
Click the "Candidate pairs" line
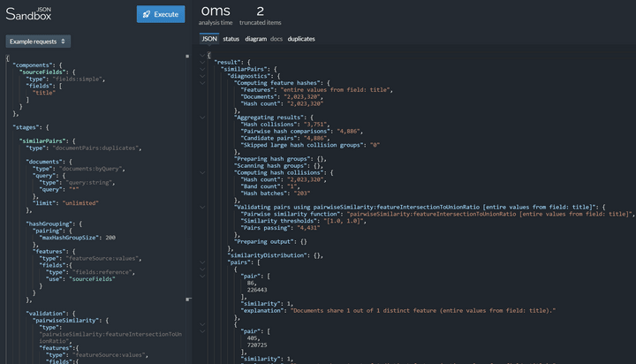[x=284, y=139]
